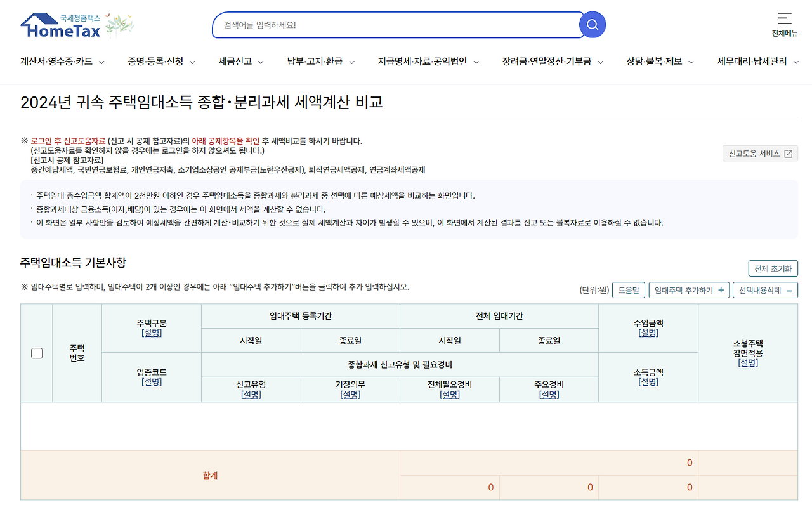Image resolution: width=812 pixels, height=505 pixels.
Task: Check the select-all checkbox in the table header
Action: [36, 353]
